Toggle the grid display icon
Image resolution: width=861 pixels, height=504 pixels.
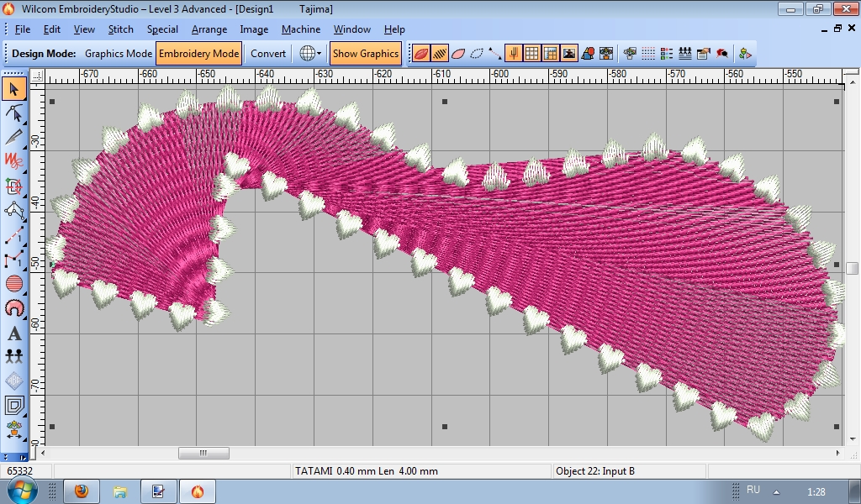click(x=532, y=53)
